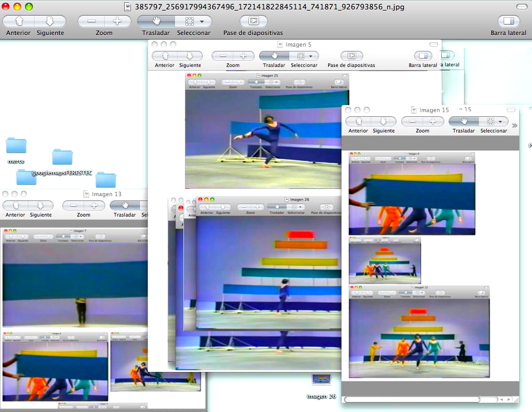Select the googlemapsFERESTEC folder label
The width and height of the screenshot is (532, 412).
click(x=62, y=173)
